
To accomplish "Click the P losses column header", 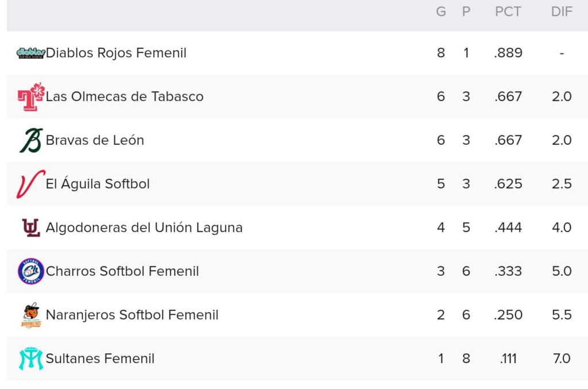I will pyautogui.click(x=466, y=11).
